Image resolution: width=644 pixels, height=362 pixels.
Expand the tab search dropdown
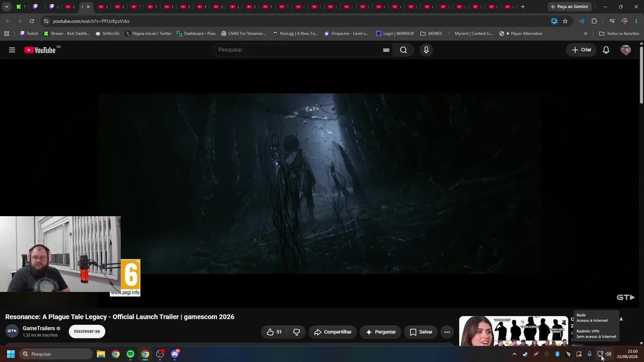[7, 7]
